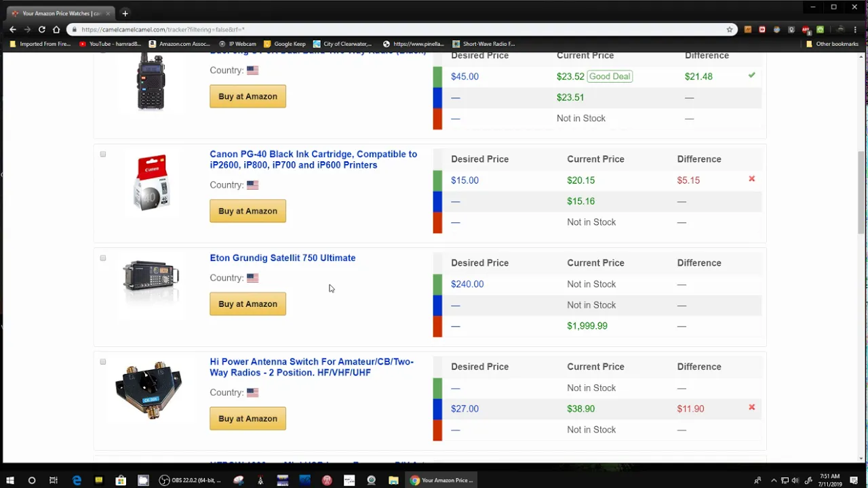Open the green extension icon in toolbar
The height and width of the screenshot is (488, 868).
[x=820, y=29]
